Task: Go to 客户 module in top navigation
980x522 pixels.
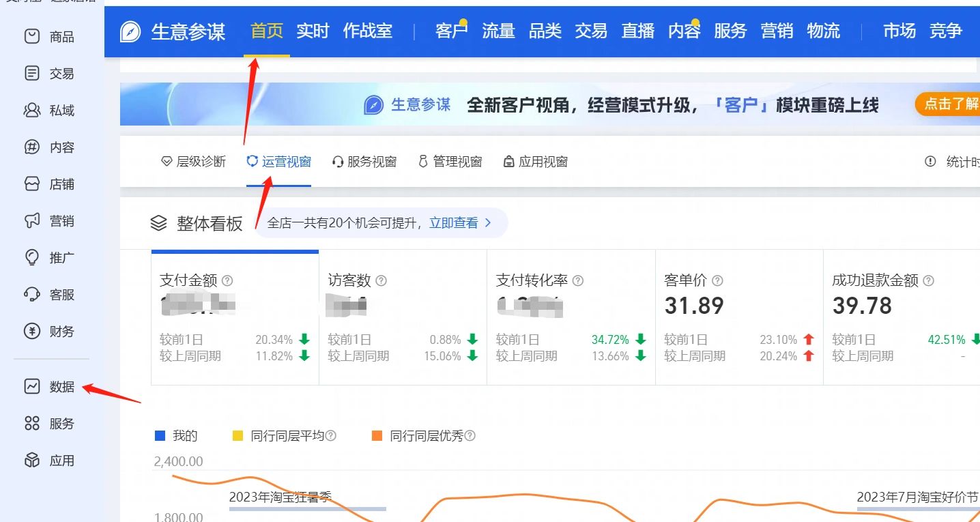Action: click(452, 31)
